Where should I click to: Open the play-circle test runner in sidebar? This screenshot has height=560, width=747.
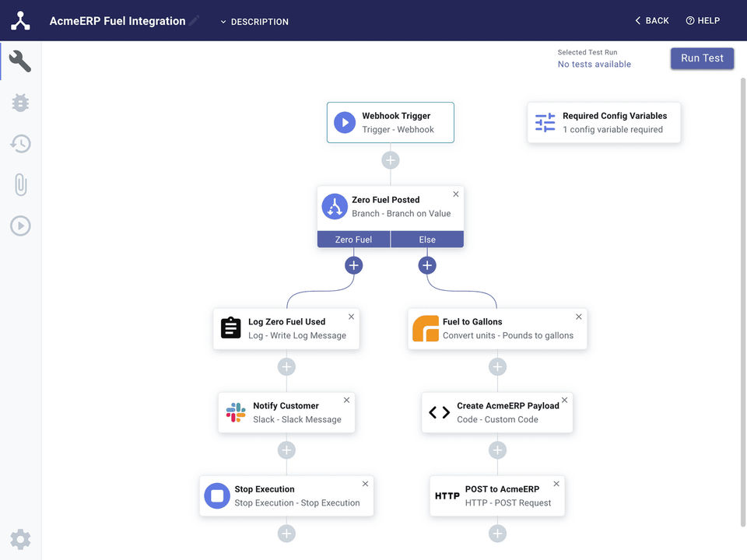tap(20, 226)
